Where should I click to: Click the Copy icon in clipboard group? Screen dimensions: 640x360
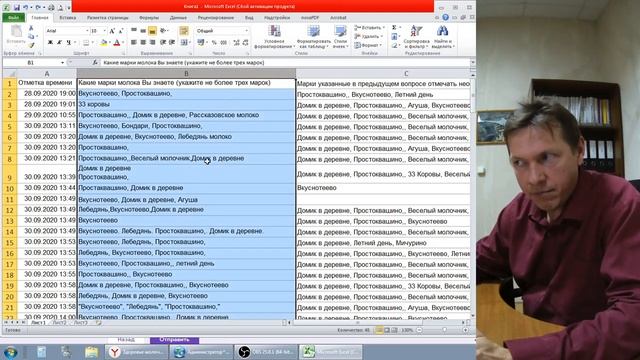tap(31, 36)
